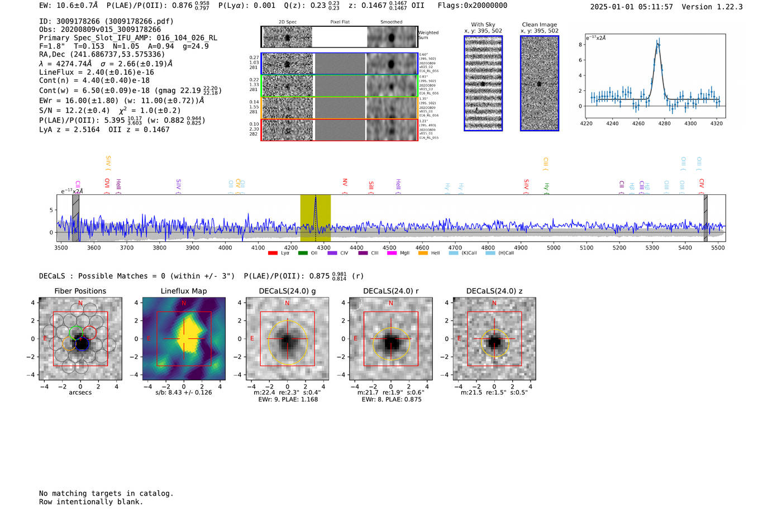This screenshot has height=532, width=782.
Task: Click the (K)CaII legend swatch
Action: pos(454,253)
